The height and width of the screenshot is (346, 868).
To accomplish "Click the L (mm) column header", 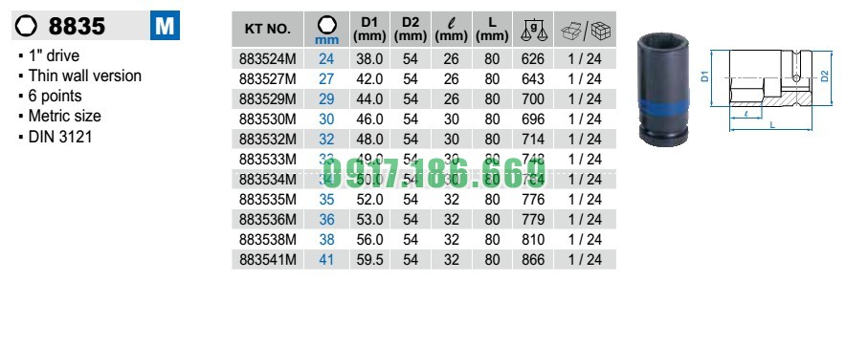I will point(492,30).
